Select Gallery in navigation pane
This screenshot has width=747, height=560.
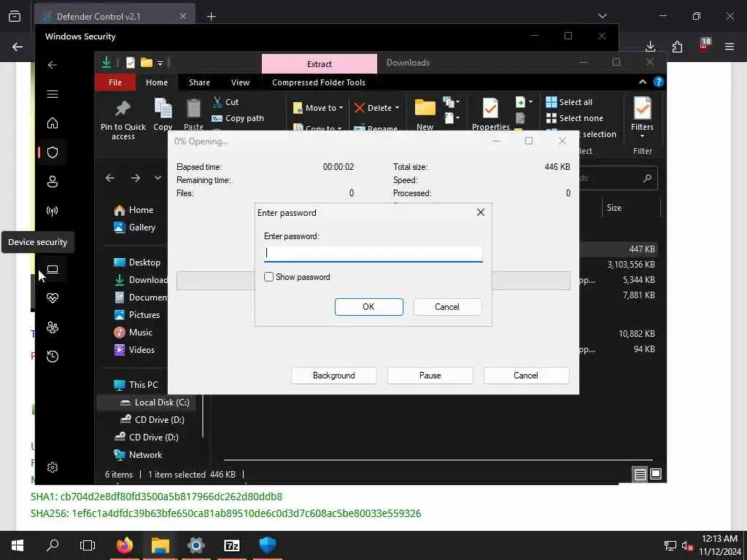[135, 227]
